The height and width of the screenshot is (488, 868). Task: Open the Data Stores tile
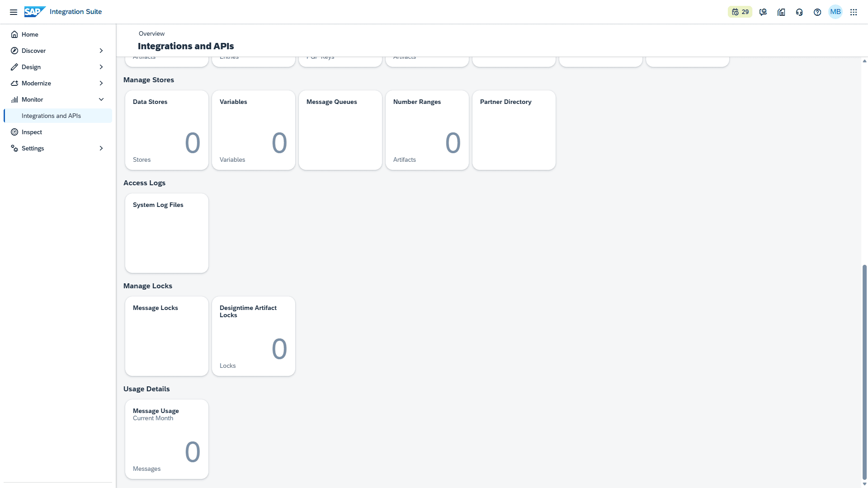pos(167,130)
